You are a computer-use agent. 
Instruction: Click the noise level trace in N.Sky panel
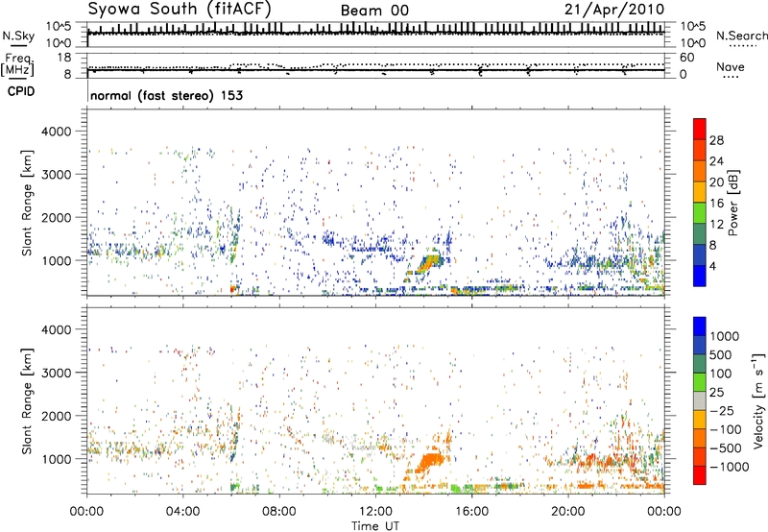click(375, 33)
